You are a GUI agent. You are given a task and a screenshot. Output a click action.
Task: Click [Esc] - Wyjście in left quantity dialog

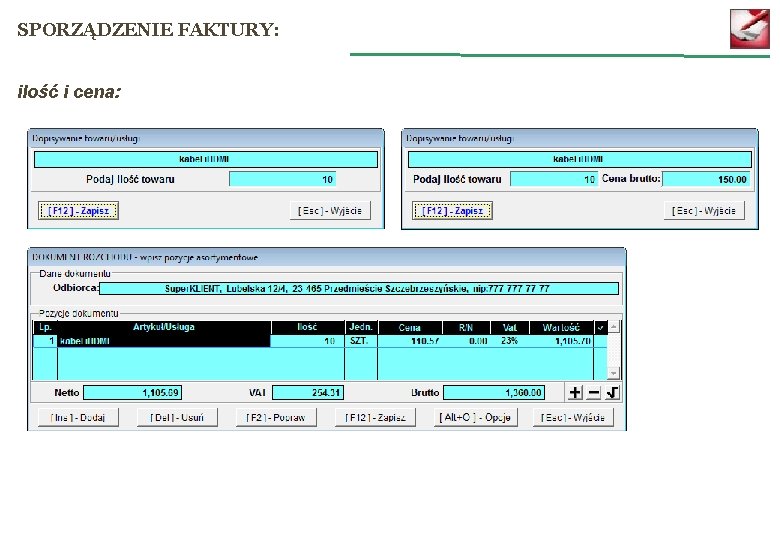tap(330, 210)
